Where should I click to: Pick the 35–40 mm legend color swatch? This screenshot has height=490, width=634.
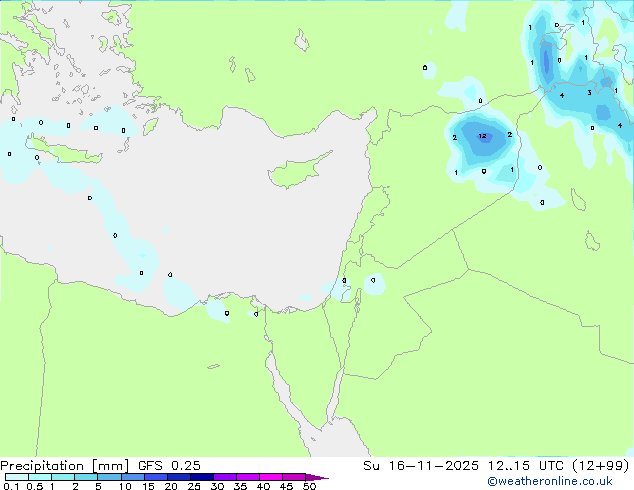pos(248,477)
